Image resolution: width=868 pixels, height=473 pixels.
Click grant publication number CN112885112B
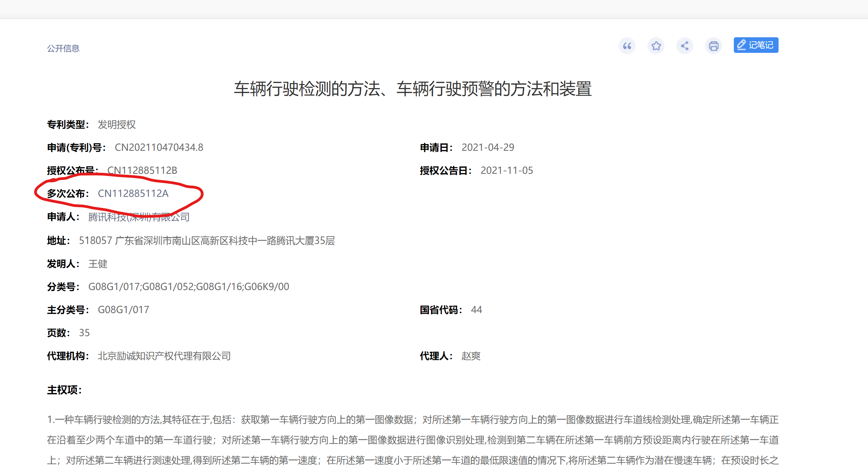coord(142,170)
